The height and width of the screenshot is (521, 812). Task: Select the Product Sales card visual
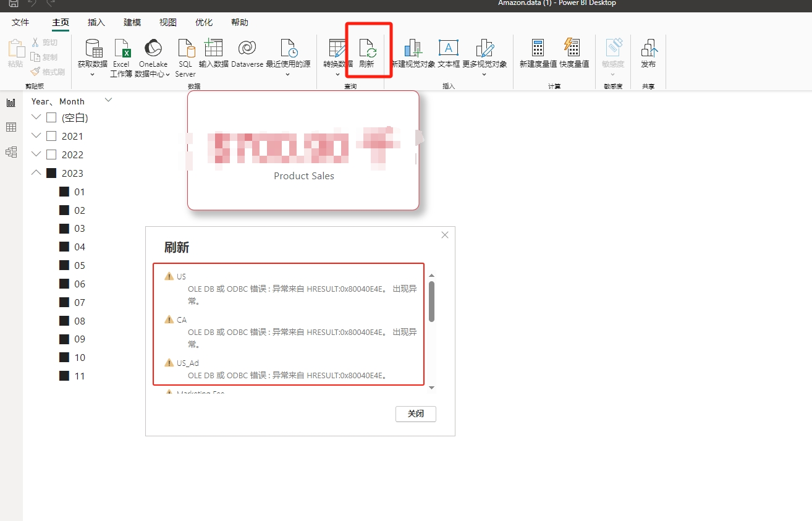pyautogui.click(x=303, y=150)
